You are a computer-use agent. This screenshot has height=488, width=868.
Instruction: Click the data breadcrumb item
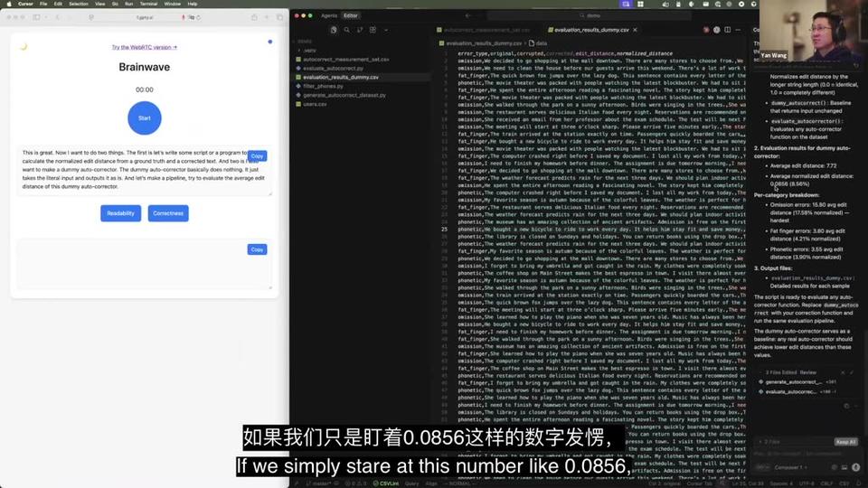tap(539, 43)
